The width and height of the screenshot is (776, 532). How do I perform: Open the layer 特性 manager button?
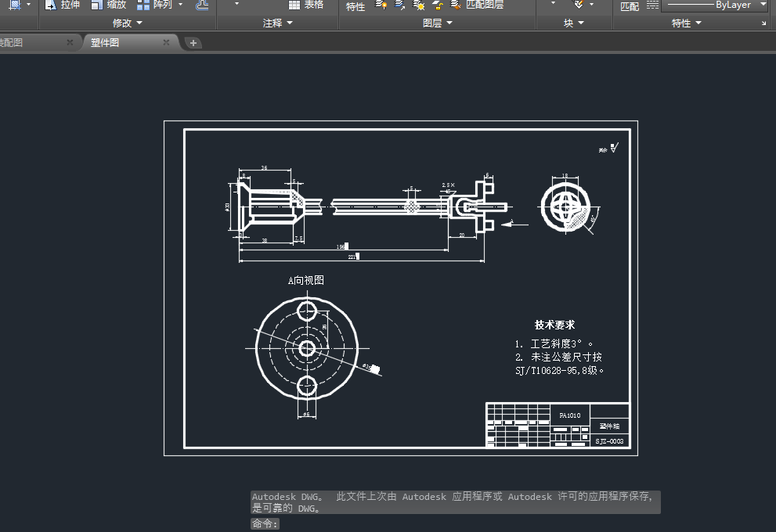(x=356, y=6)
